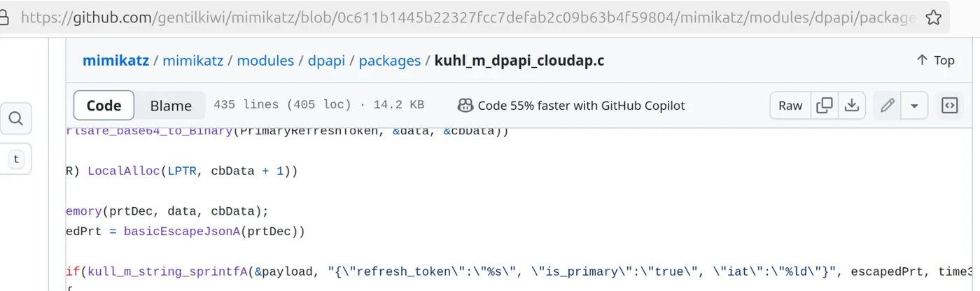Image resolution: width=980 pixels, height=291 pixels.
Task: Jump to Top of file
Action: 935,60
